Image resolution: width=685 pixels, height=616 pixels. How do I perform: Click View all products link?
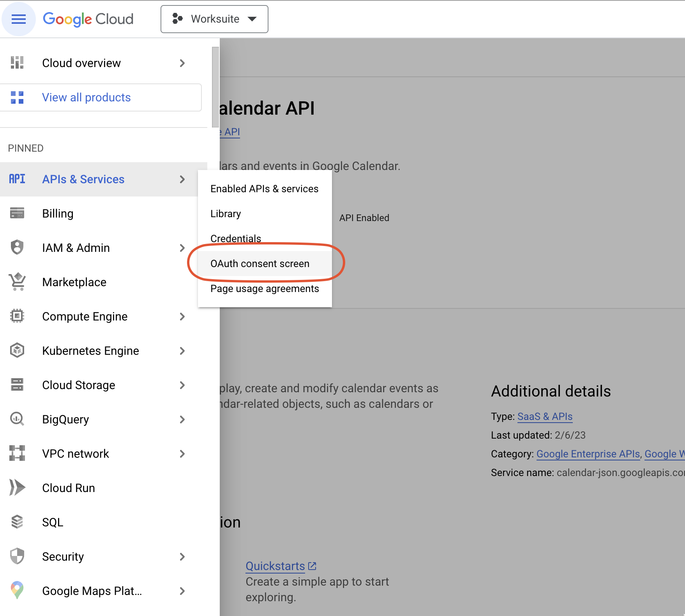86,97
